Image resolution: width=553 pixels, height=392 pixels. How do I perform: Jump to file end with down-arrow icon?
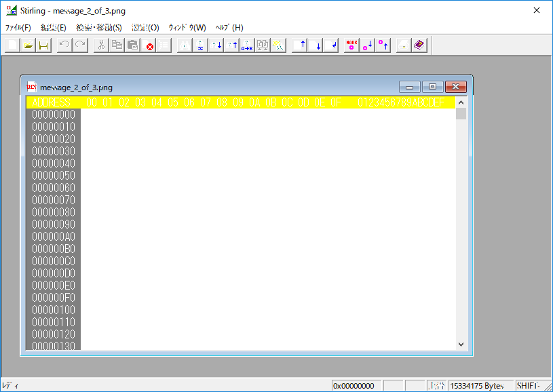pyautogui.click(x=315, y=45)
